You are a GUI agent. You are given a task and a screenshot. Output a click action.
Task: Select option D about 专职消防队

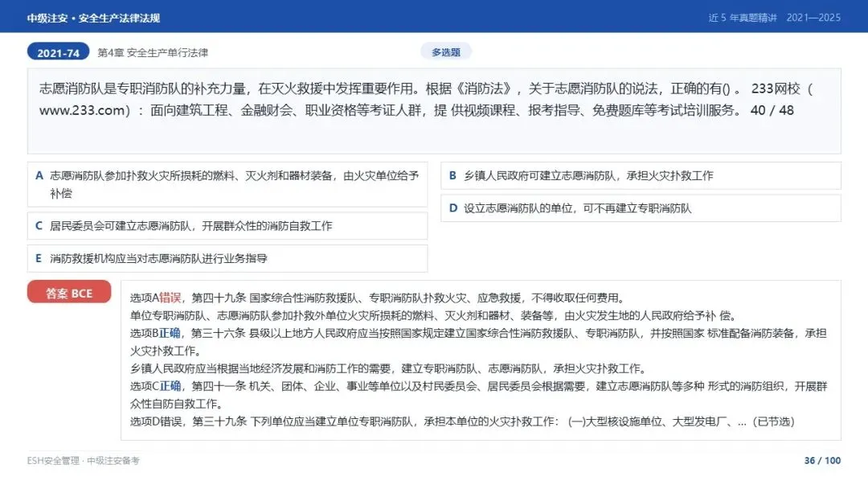[641, 208]
